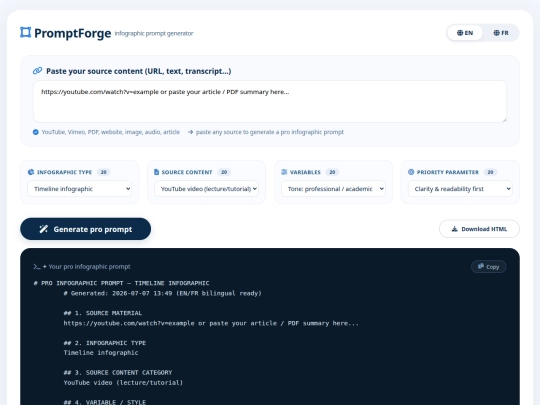Open the Variables tone dropdown

tap(333, 189)
